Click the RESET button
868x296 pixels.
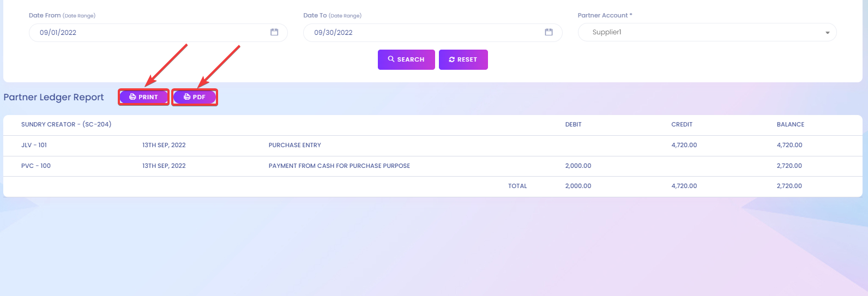click(x=463, y=59)
